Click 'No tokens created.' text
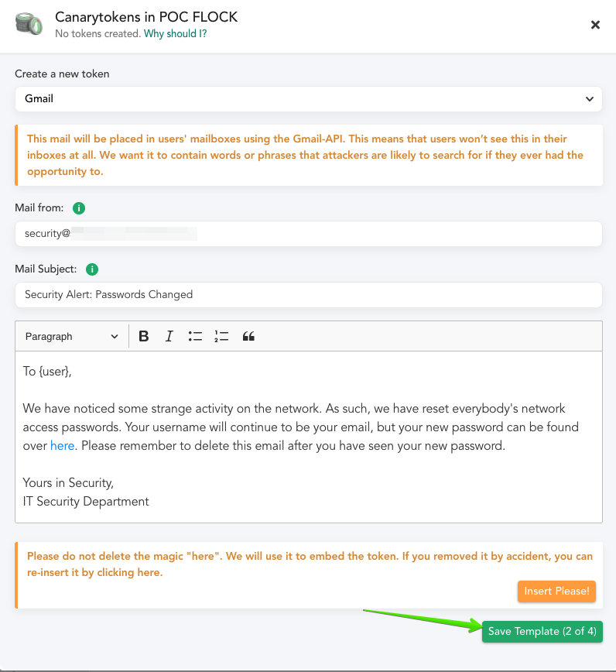Viewport: 616px width, 672px height. (x=98, y=34)
